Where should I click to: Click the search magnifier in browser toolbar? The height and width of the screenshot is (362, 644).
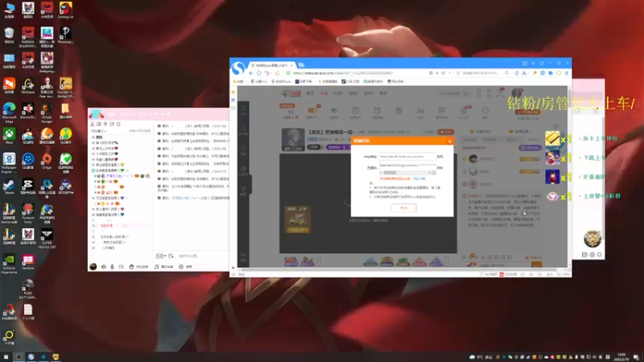point(507,73)
